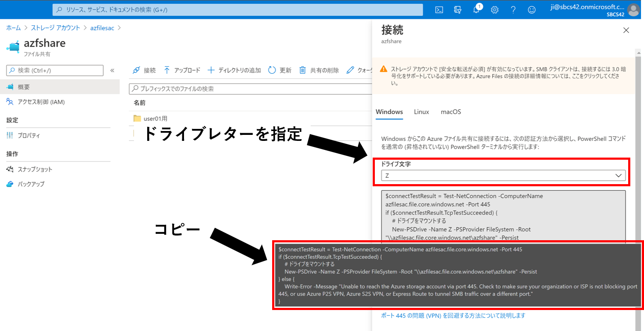Viewport: 644px width, 331px height.
Task: Click the 安全な転送が必須 warning message
Action: click(508, 76)
